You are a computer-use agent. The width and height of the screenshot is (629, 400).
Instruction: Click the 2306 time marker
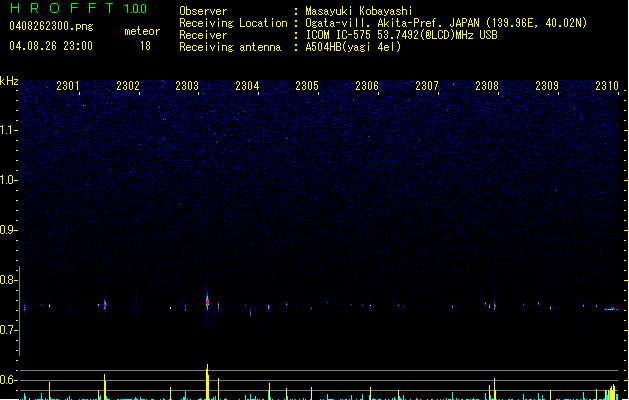(367, 86)
